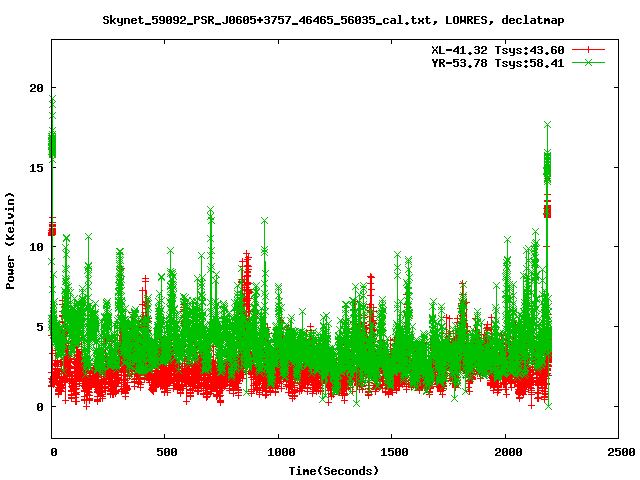Click x-axis tick label 500
This screenshot has height=480, width=640.
tap(167, 452)
